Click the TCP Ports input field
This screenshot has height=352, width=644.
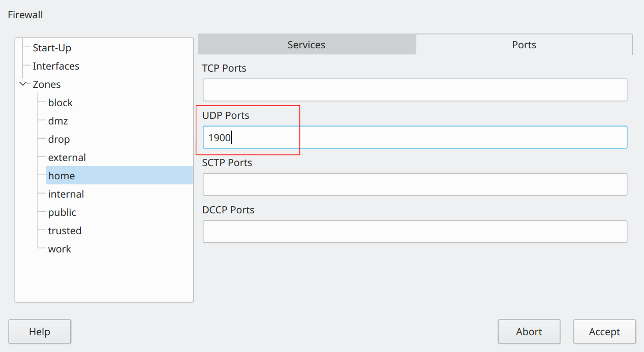tap(415, 89)
